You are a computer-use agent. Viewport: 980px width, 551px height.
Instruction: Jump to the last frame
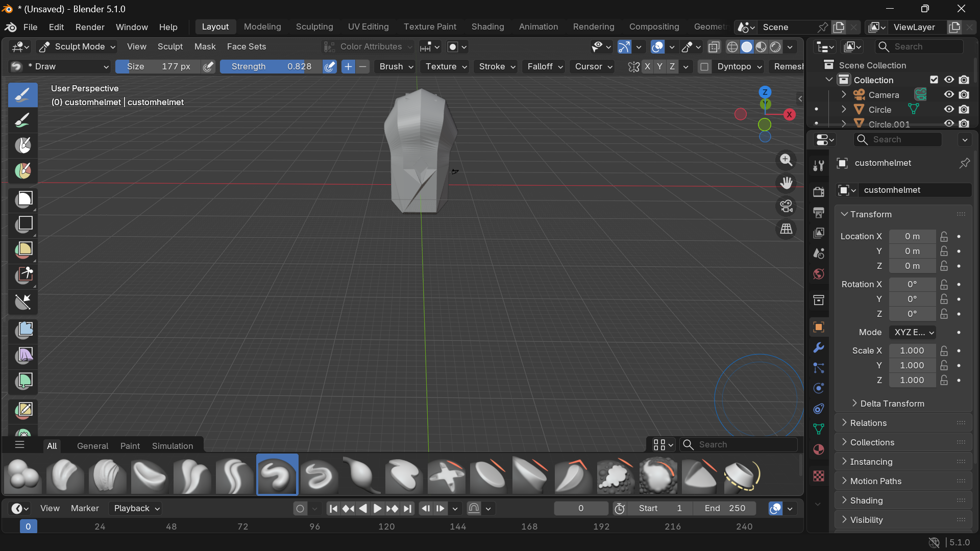point(407,508)
